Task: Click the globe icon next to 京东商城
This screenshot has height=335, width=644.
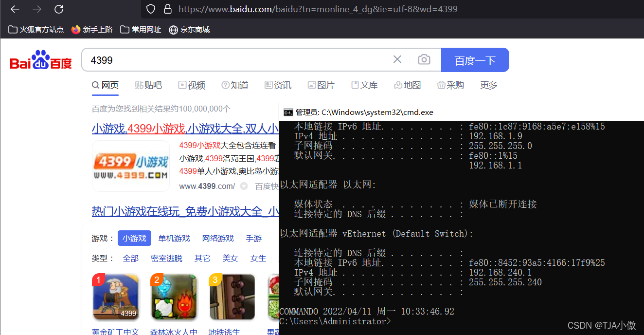Action: pos(173,29)
